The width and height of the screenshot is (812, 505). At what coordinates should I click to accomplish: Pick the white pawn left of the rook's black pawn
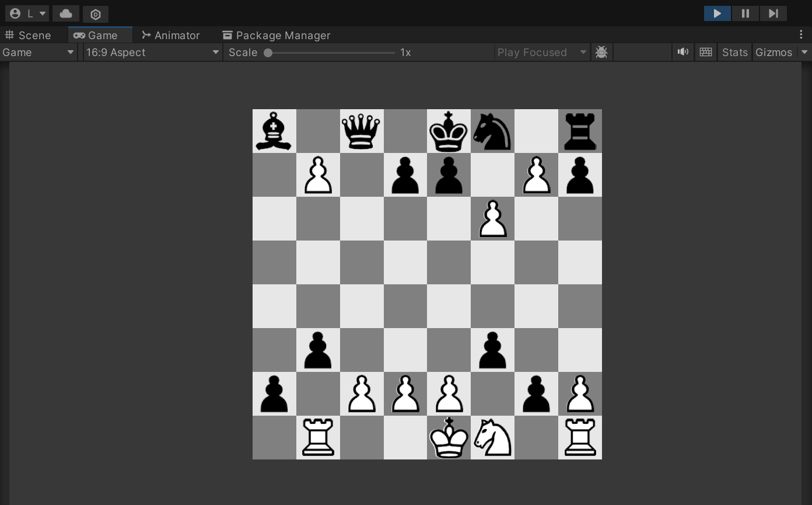pyautogui.click(x=536, y=175)
